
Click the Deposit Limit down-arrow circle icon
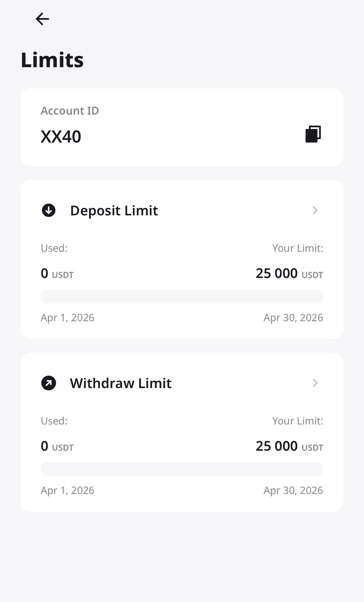(x=49, y=210)
